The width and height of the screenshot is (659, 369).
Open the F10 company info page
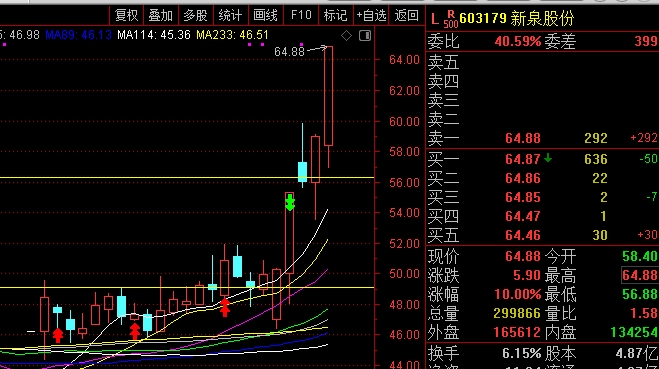tap(301, 16)
